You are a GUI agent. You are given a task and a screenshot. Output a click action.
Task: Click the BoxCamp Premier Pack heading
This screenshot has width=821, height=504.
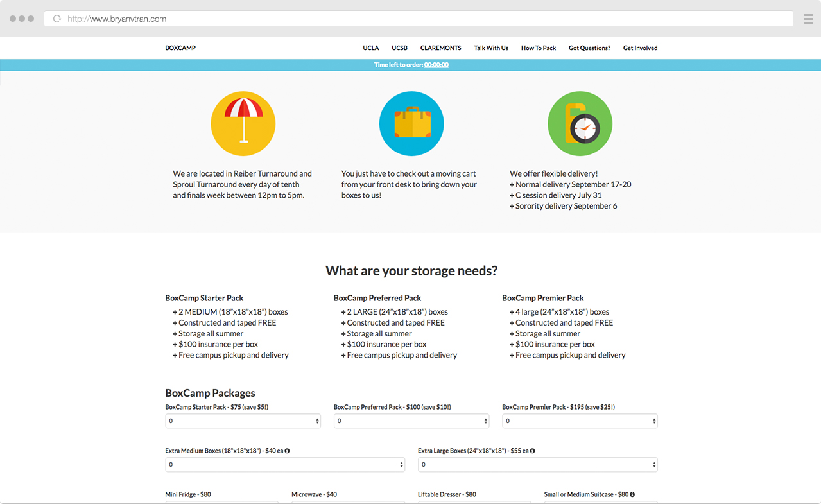pyautogui.click(x=543, y=298)
